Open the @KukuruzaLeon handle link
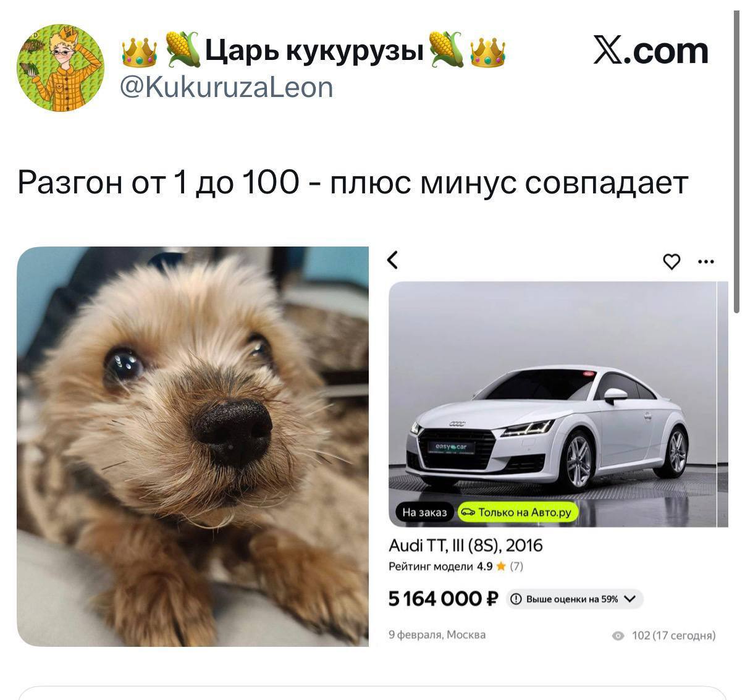The image size is (745, 700). pyautogui.click(x=226, y=87)
